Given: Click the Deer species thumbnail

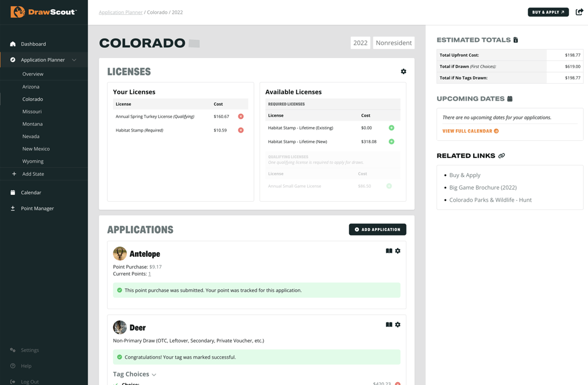Looking at the screenshot, I should coord(120,327).
